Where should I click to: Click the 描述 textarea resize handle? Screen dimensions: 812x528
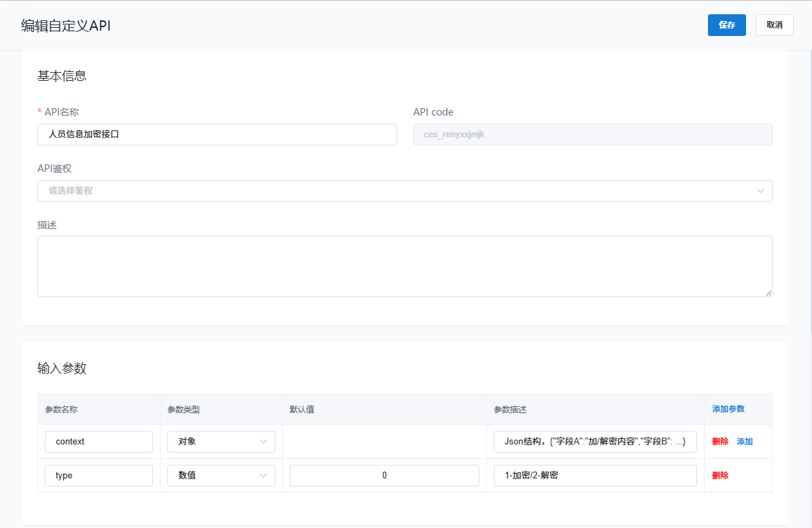(x=768, y=293)
